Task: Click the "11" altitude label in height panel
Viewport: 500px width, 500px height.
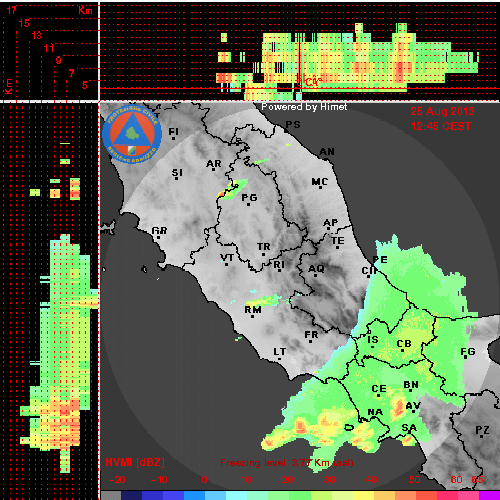Action: [x=49, y=48]
